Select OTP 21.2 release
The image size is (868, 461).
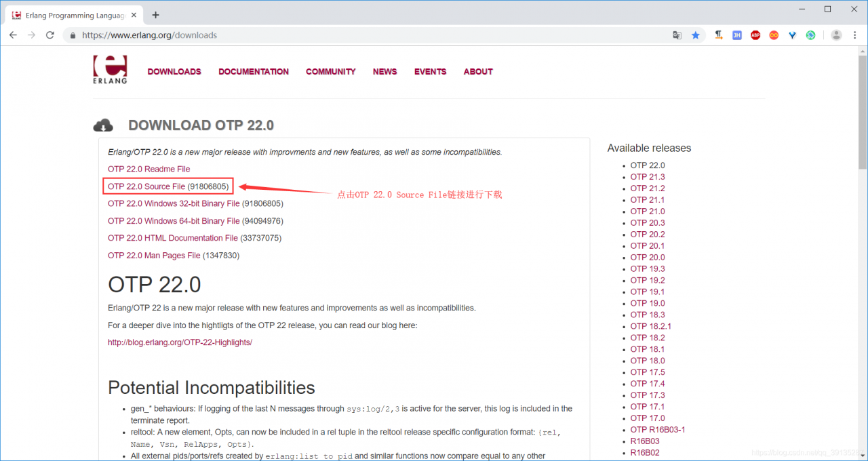coord(648,188)
